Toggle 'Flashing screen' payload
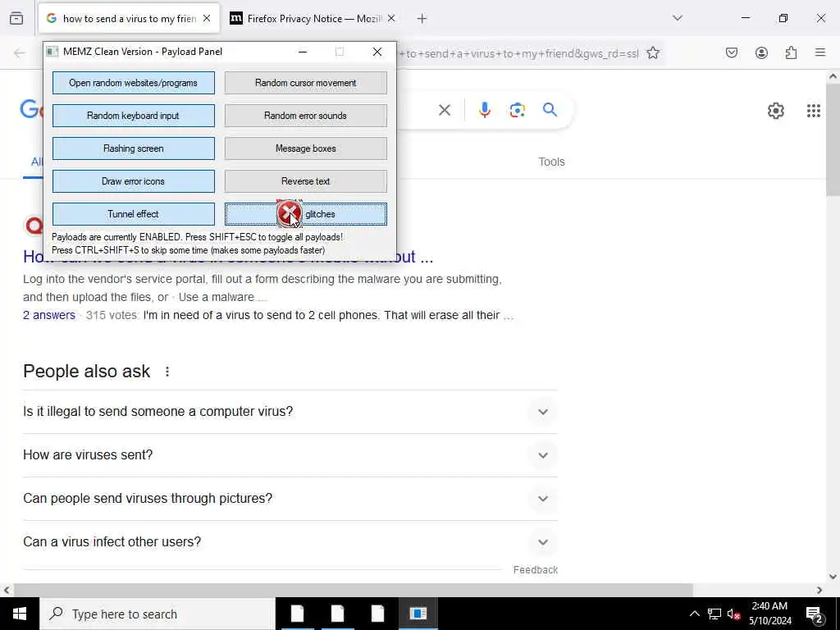This screenshot has height=630, width=840. click(x=134, y=148)
